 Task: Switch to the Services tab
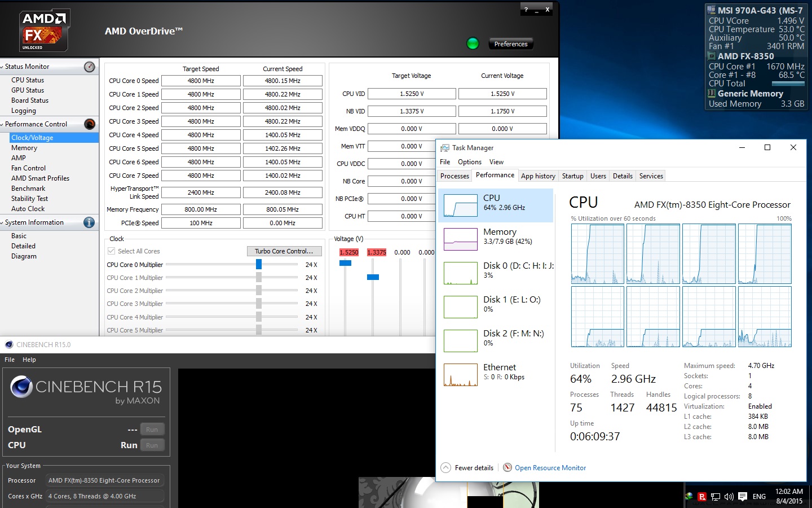tap(650, 176)
